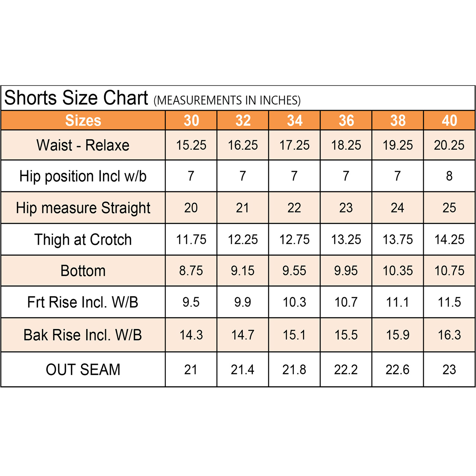The image size is (476, 476).
Task: Click the bottom value 9.55 cell
Action: click(x=295, y=271)
